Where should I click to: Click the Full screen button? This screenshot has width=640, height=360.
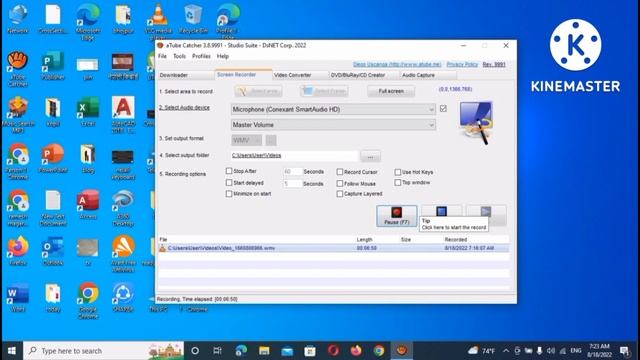[391, 91]
